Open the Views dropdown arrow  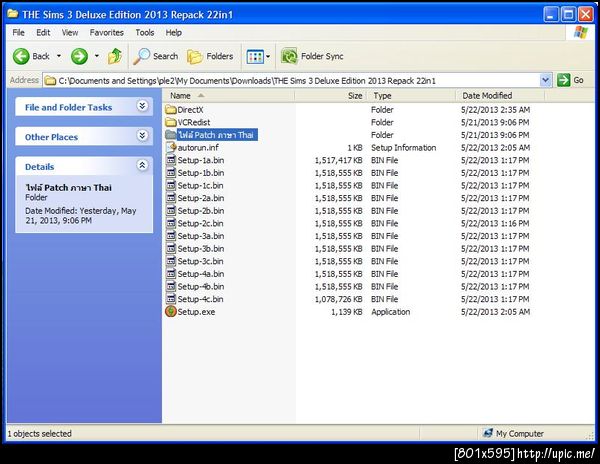coord(268,57)
